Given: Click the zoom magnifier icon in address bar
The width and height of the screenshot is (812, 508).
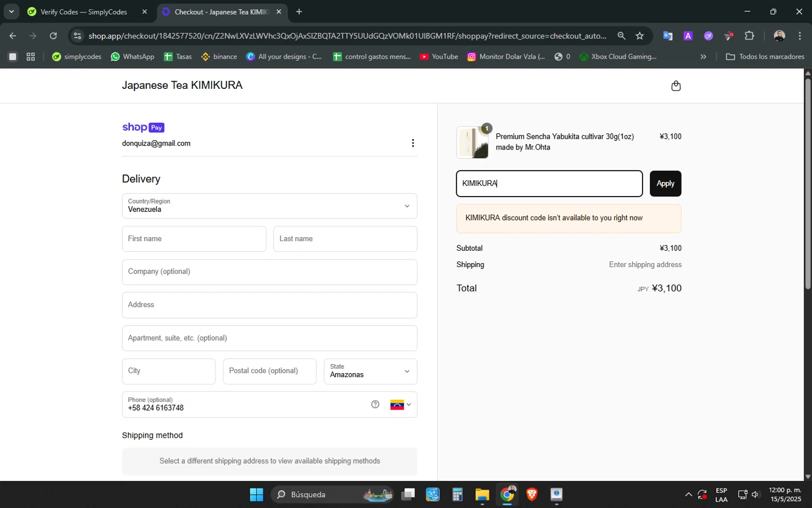Looking at the screenshot, I should point(621,36).
